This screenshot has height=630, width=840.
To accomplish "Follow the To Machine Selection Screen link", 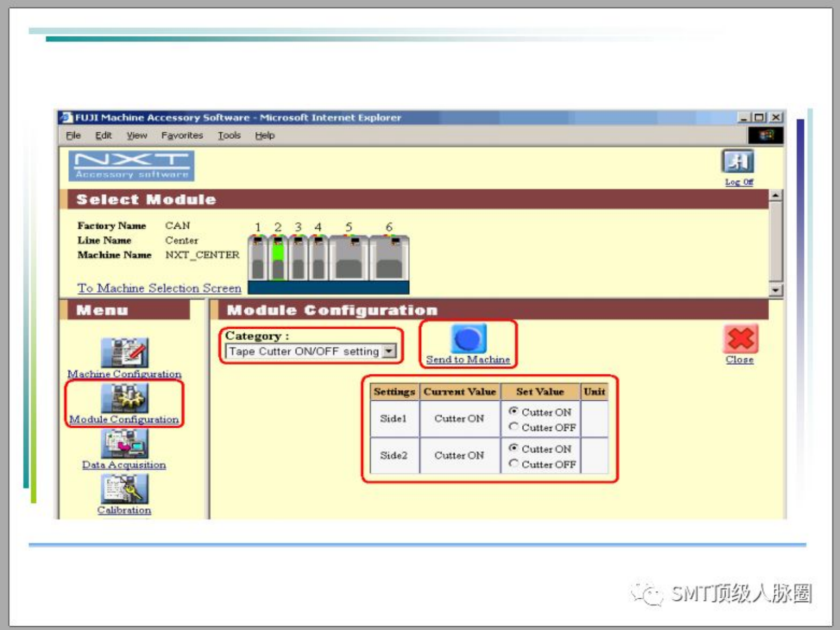I will [159, 288].
